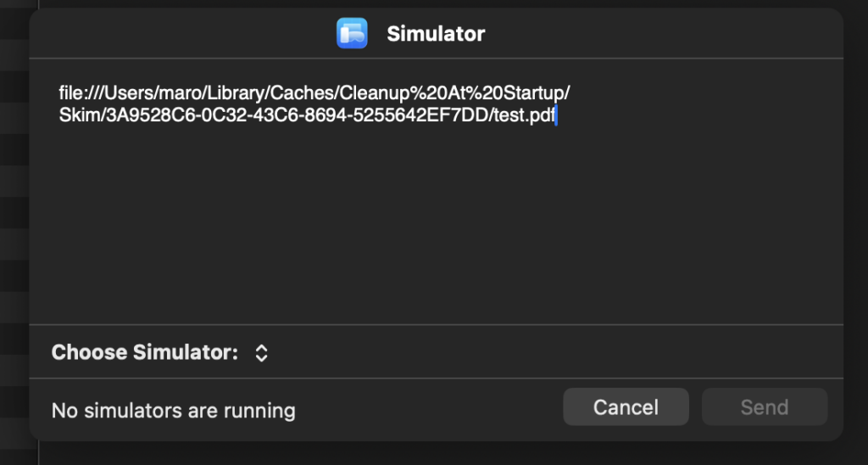Click the Simulator title text
This screenshot has width=868, height=465.
(x=436, y=34)
